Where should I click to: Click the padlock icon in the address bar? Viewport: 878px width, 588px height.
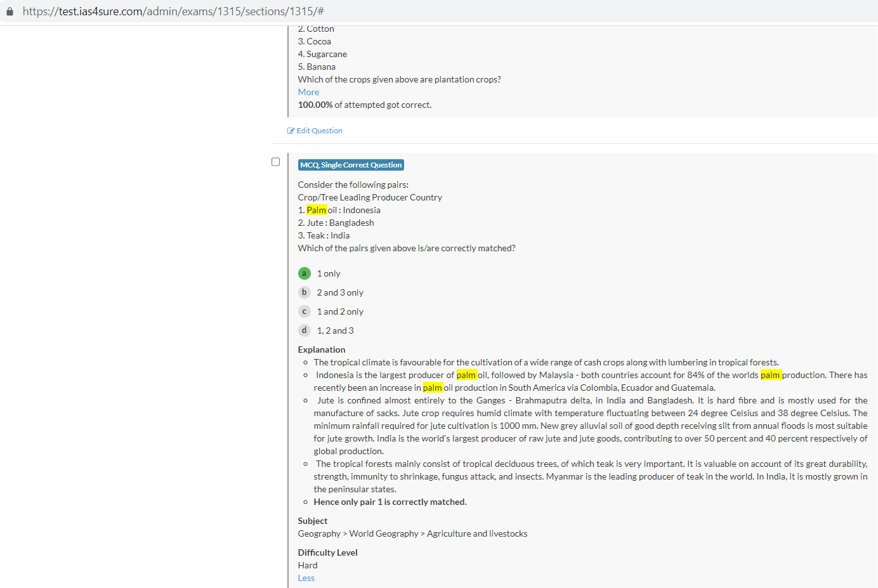coord(10,11)
